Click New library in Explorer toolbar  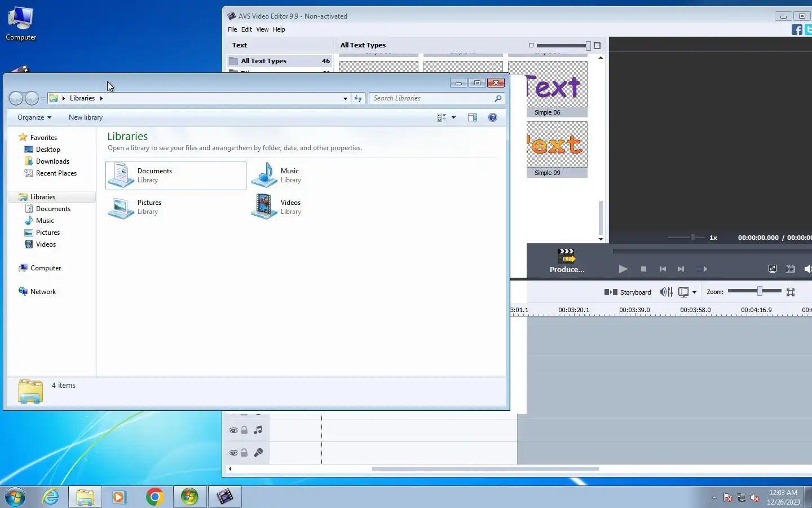point(86,117)
